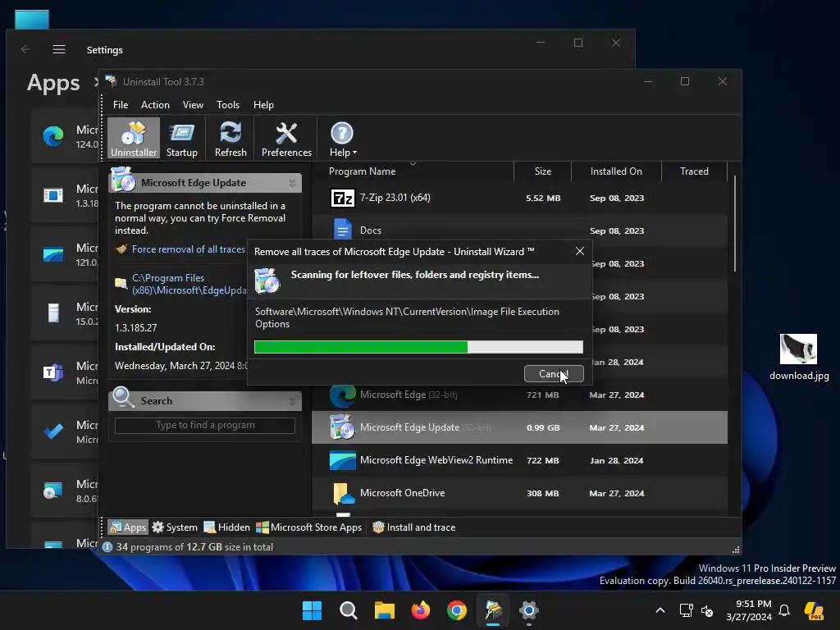Collapse the Search panel
This screenshot has width=840, height=630.
click(293, 401)
